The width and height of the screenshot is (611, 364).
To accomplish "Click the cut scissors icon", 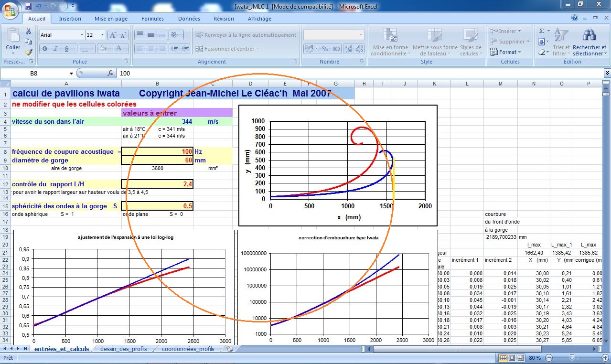I will [29, 31].
